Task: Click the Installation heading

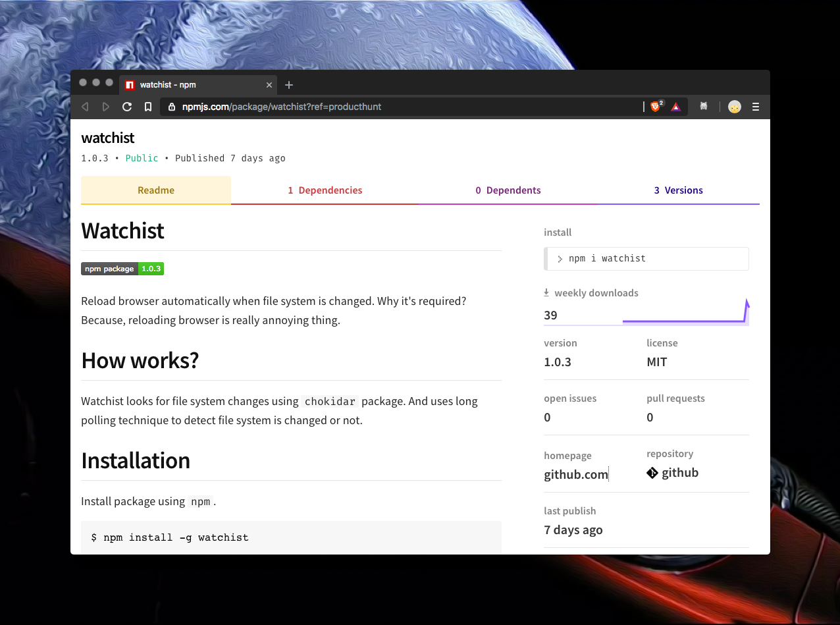Action: tap(136, 460)
